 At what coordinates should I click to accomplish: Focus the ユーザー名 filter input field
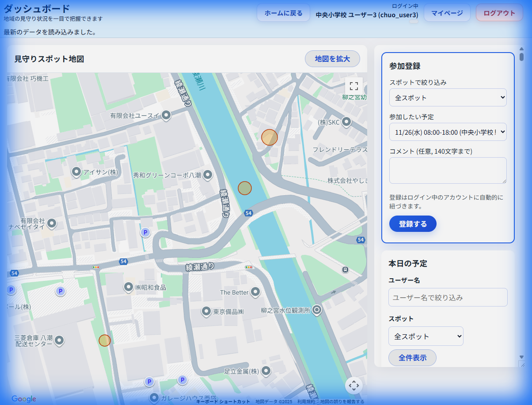click(x=448, y=297)
